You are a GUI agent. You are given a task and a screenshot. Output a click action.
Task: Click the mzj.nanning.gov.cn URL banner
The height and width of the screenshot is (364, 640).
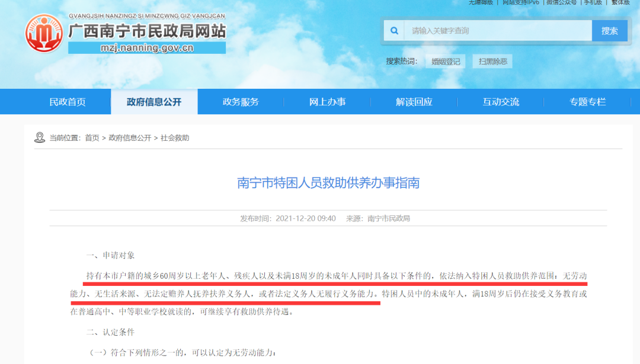(x=147, y=48)
